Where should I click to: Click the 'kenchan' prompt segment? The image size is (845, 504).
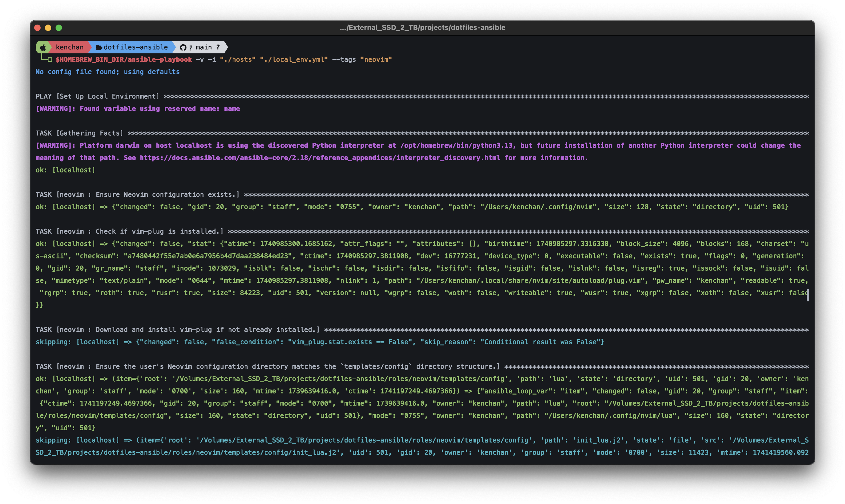pos(70,47)
